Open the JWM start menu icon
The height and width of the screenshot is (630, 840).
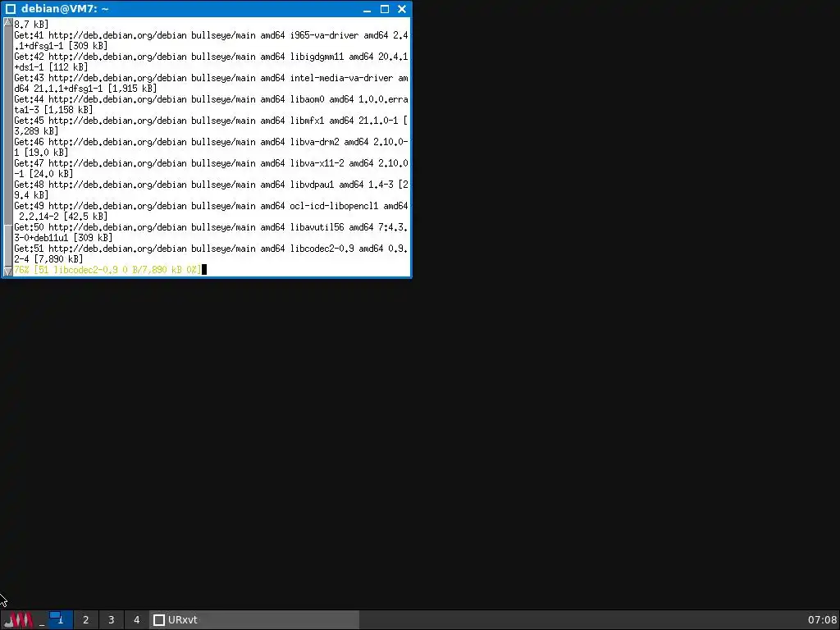19,620
